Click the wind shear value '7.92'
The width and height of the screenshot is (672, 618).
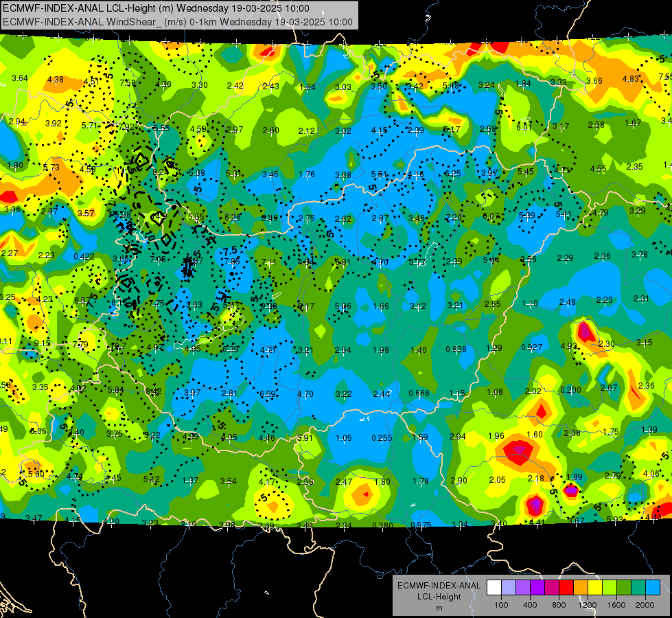tap(127, 126)
